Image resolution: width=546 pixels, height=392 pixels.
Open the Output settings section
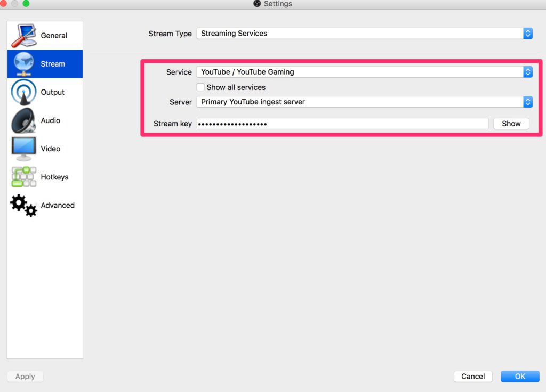[45, 92]
